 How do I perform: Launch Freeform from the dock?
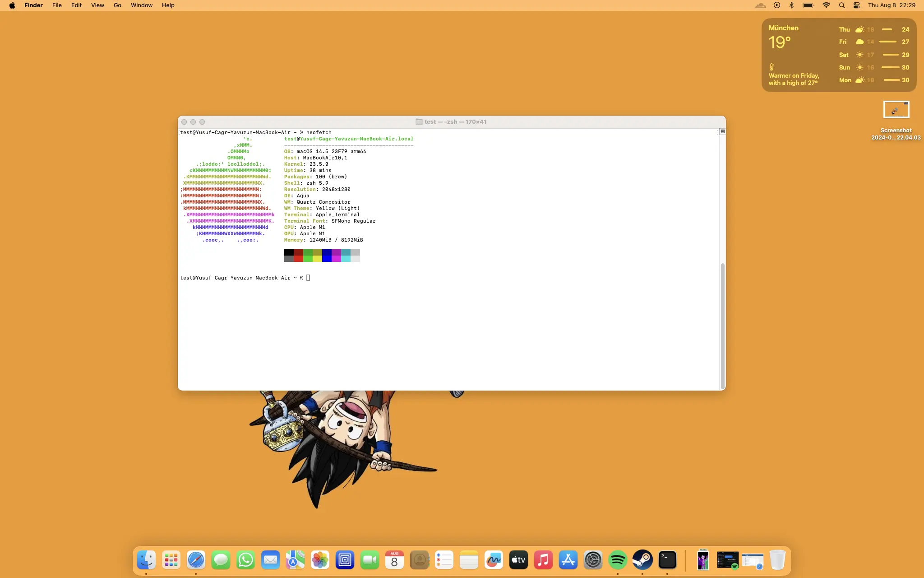(x=494, y=560)
